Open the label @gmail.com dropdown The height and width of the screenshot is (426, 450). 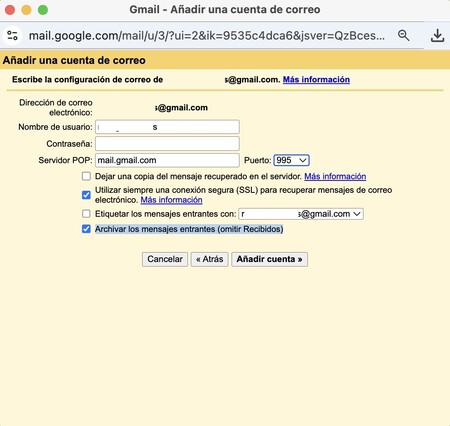tap(301, 214)
